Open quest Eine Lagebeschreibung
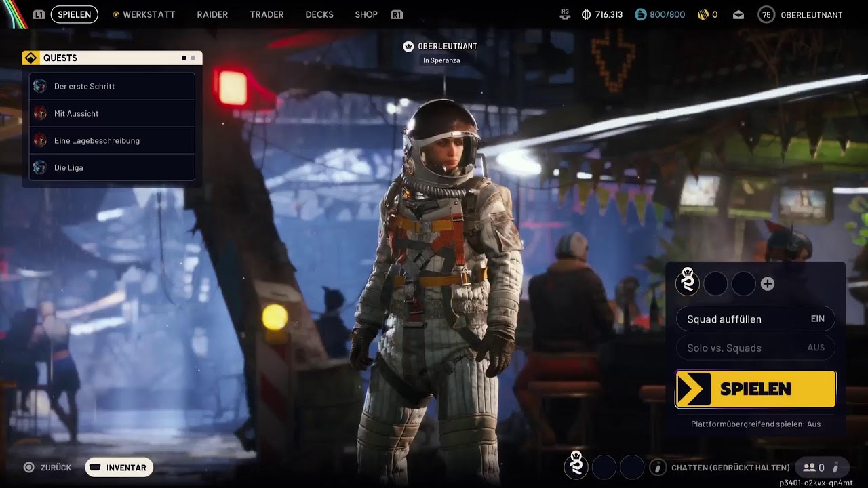Screen dimensions: 868x488 point(113,140)
